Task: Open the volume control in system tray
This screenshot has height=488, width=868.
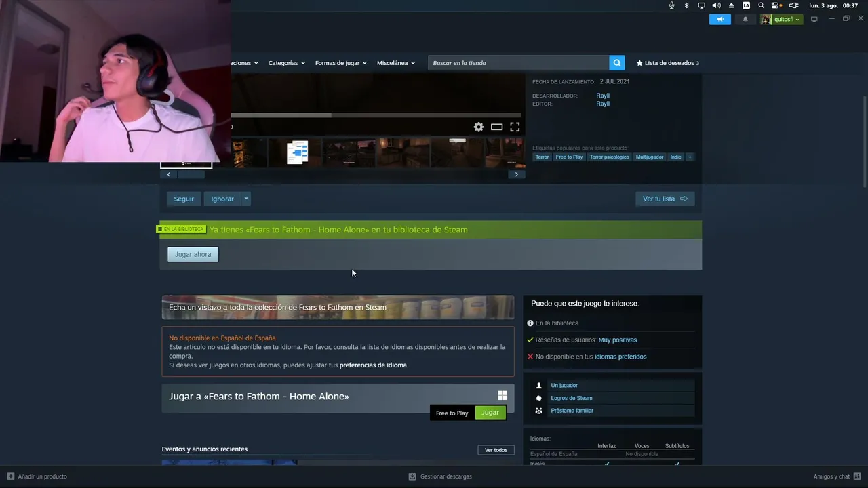Action: 716,5
